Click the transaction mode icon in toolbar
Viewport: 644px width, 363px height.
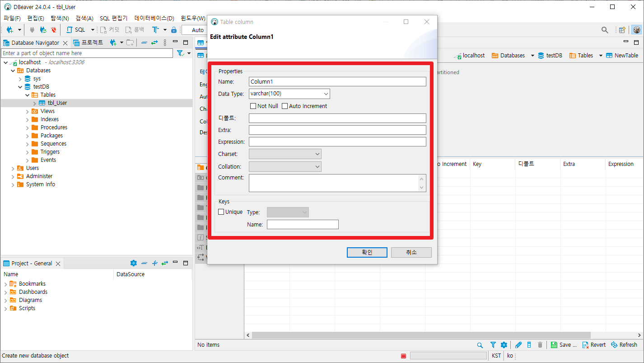[x=155, y=30]
